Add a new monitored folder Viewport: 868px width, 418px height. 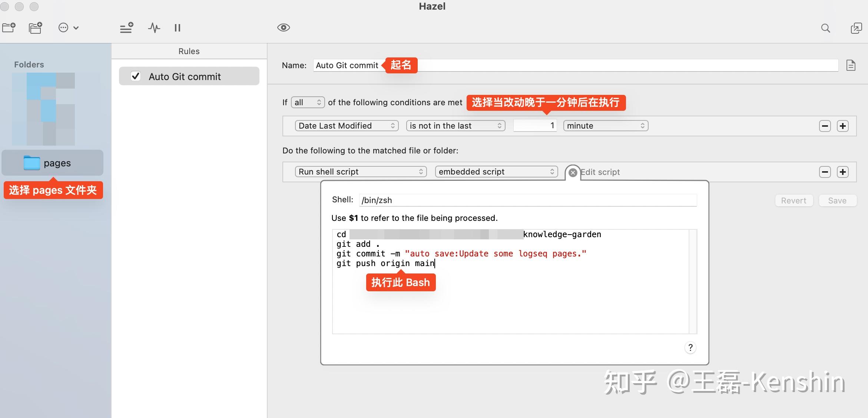(8, 28)
